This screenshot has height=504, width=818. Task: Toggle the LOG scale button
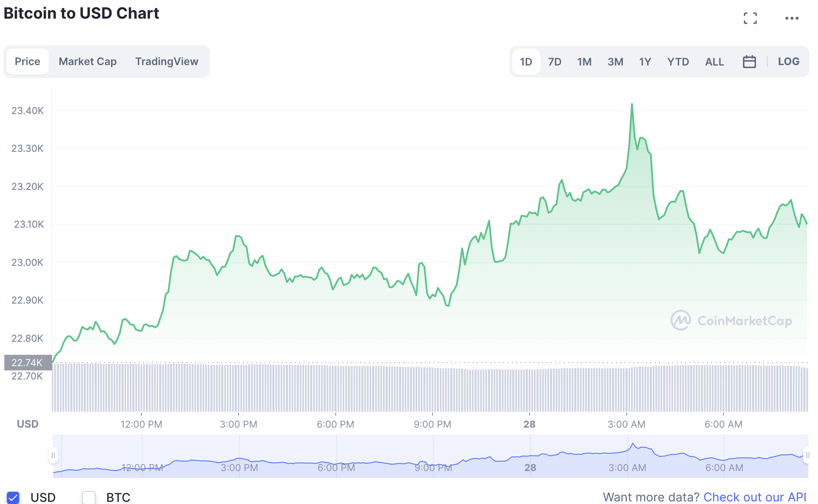[x=789, y=62]
